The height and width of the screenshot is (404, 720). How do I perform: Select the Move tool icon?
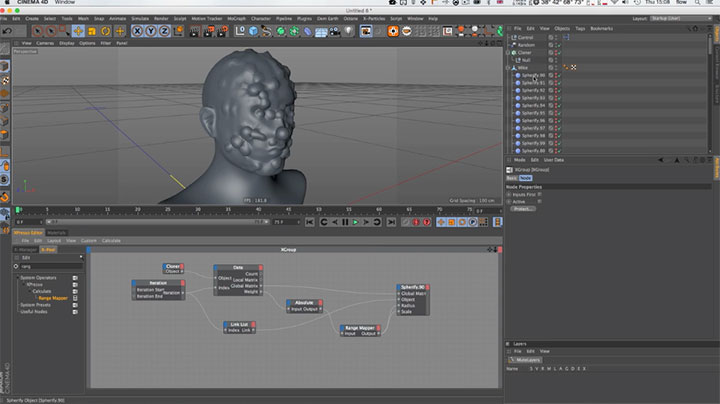78,31
